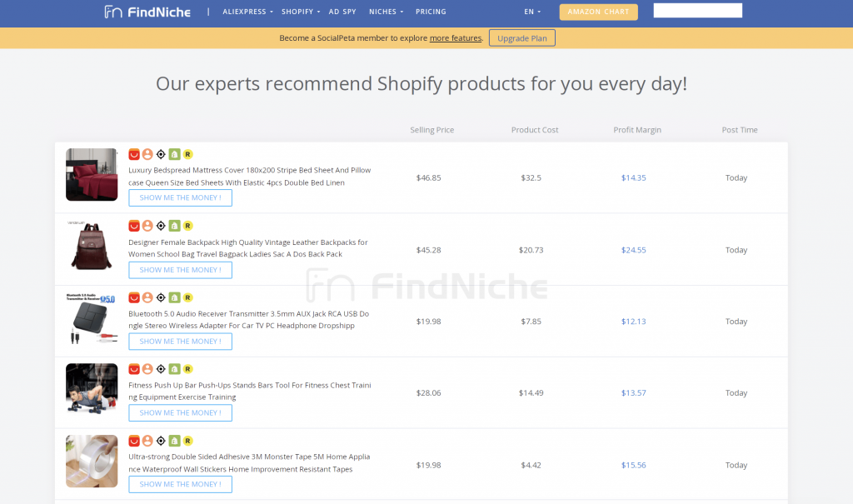
Task: Click the Selling Price column header
Action: pyautogui.click(x=432, y=130)
